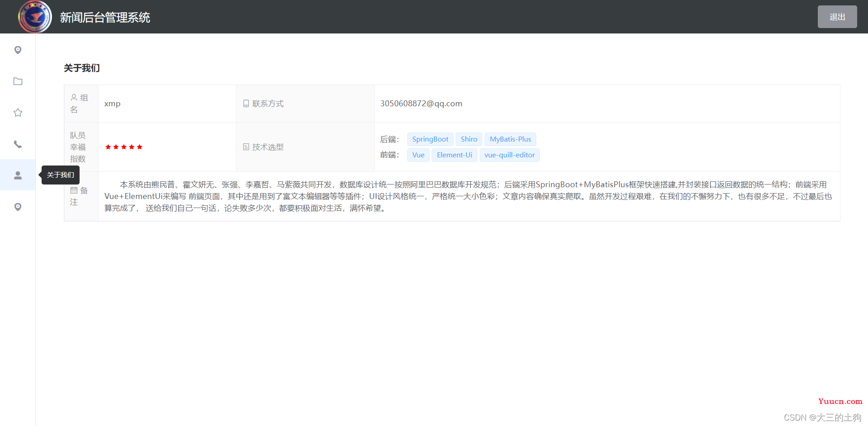Image resolution: width=868 pixels, height=426 pixels.
Task: Click the 新闻后台管理系统 title text
Action: coord(105,18)
